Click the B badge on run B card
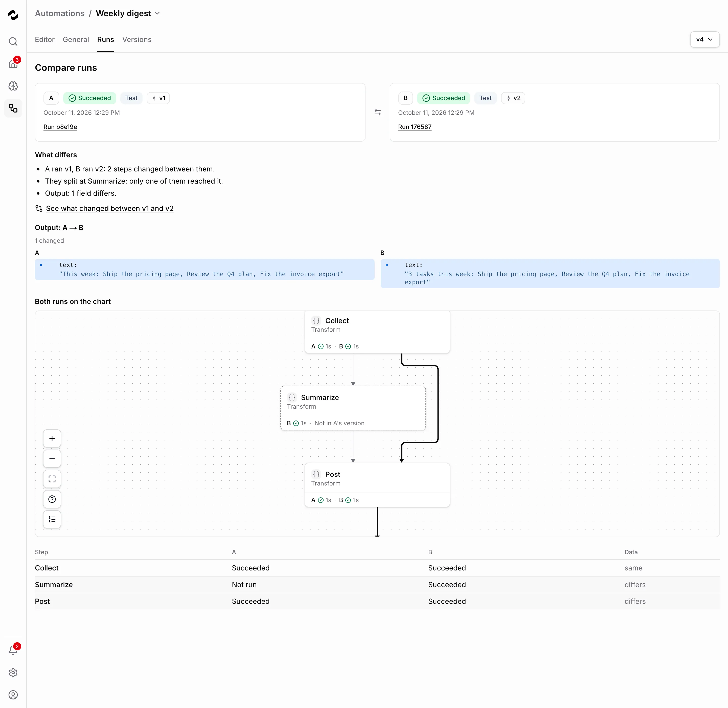This screenshot has width=728, height=708. click(405, 98)
